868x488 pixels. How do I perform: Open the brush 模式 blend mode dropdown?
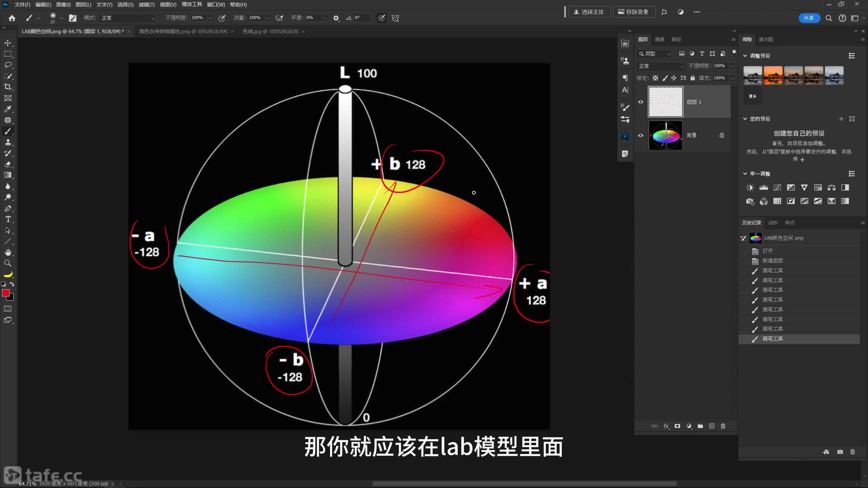point(127,18)
